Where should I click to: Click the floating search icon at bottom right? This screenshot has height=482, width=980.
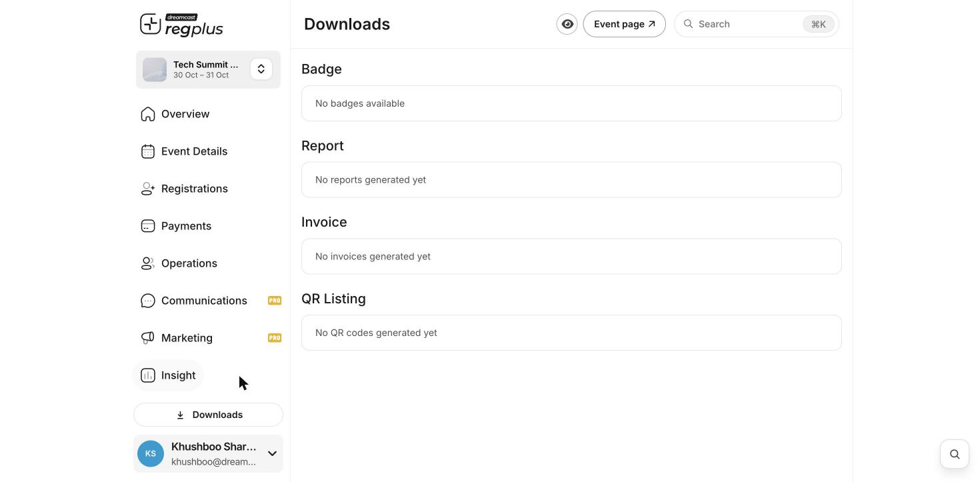(x=955, y=454)
